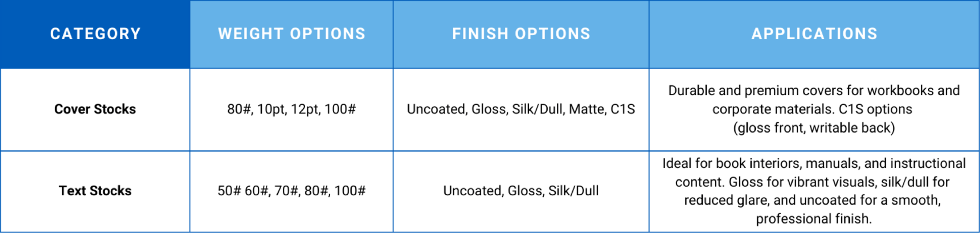The height and width of the screenshot is (233, 980).
Task: Click the FINISH OPTIONS header cell
Action: (521, 34)
